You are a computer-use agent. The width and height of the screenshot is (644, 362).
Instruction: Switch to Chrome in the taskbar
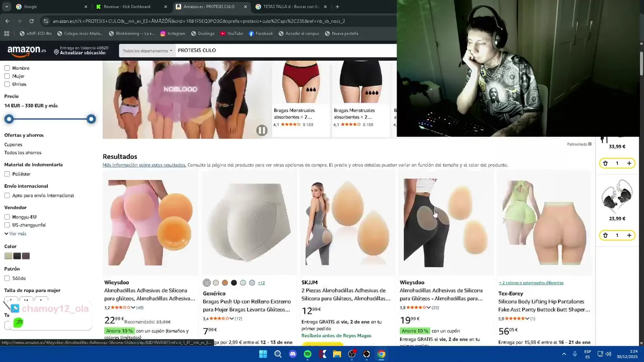[x=381, y=354]
